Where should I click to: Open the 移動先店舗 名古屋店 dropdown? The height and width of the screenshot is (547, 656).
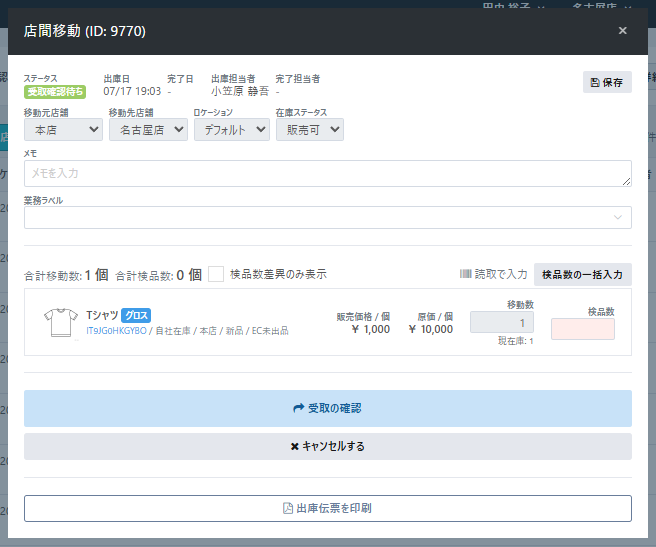pos(148,130)
